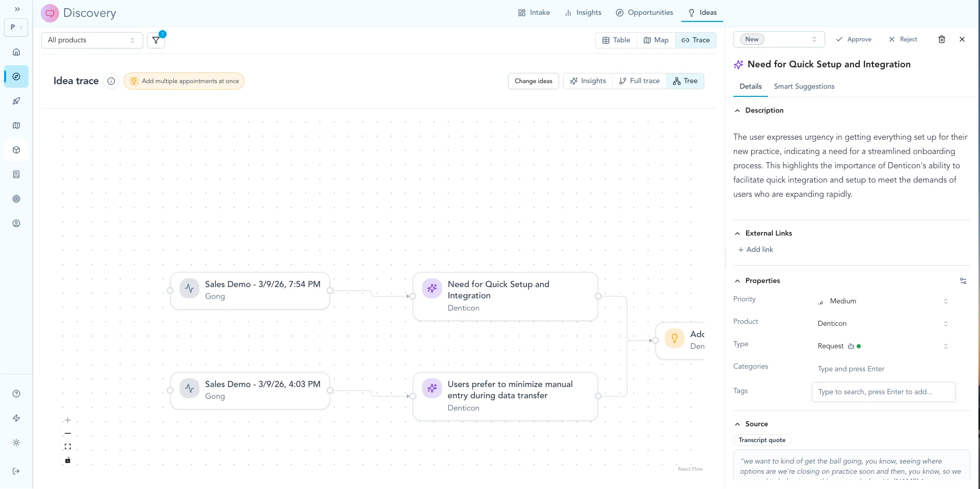Open the Priority Medium dropdown
Image resolution: width=980 pixels, height=489 pixels.
(883, 301)
